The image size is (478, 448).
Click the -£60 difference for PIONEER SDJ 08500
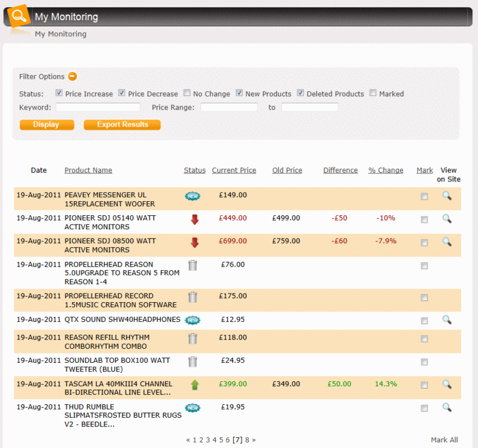[339, 241]
